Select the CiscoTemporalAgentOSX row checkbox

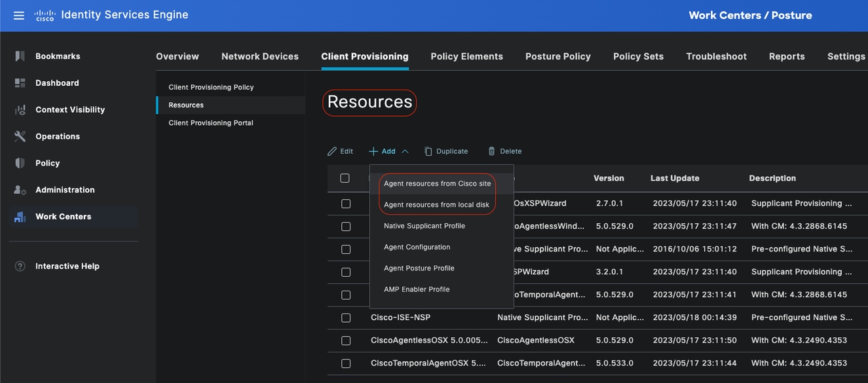coord(346,363)
